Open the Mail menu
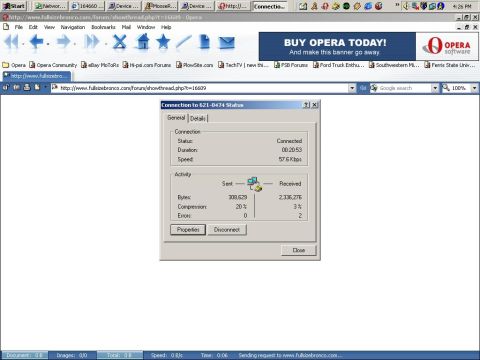The width and height of the screenshot is (480, 360). [x=126, y=27]
